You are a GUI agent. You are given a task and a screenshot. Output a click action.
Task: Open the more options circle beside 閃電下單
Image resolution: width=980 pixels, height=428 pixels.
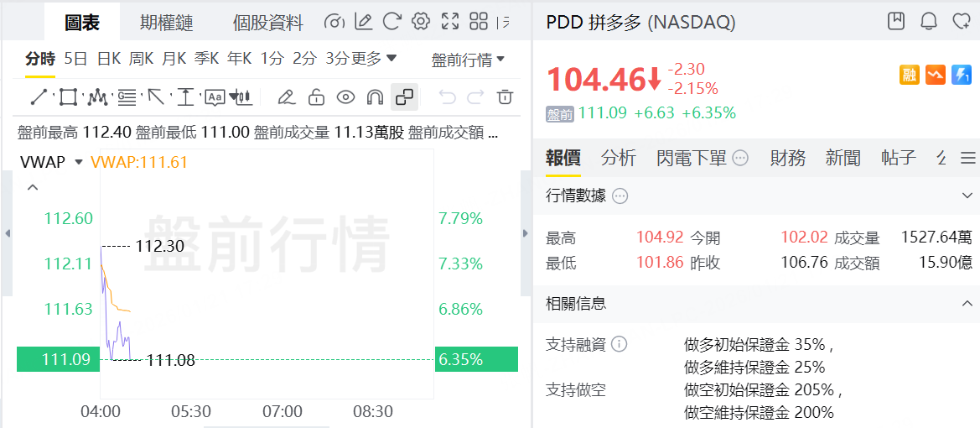[740, 159]
